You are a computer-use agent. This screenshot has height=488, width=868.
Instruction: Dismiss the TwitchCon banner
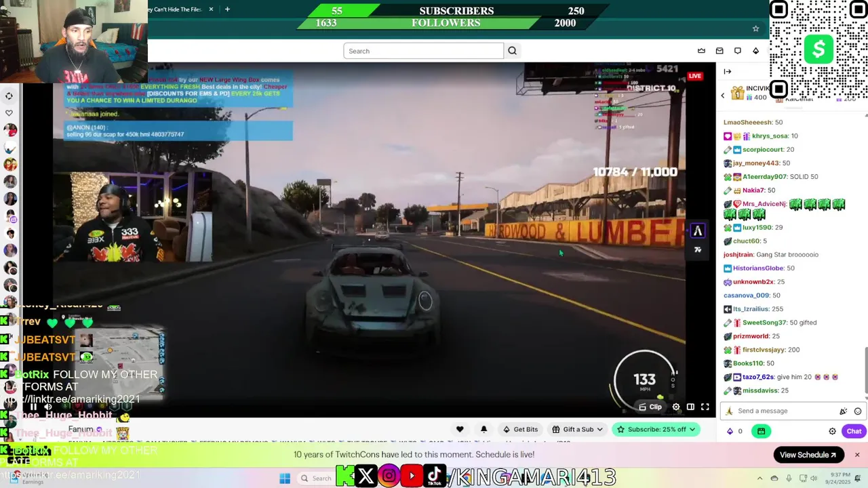[857, 455]
